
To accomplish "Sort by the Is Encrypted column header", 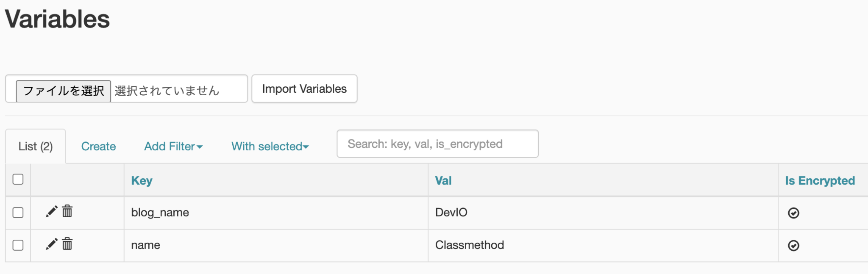I will pos(820,180).
